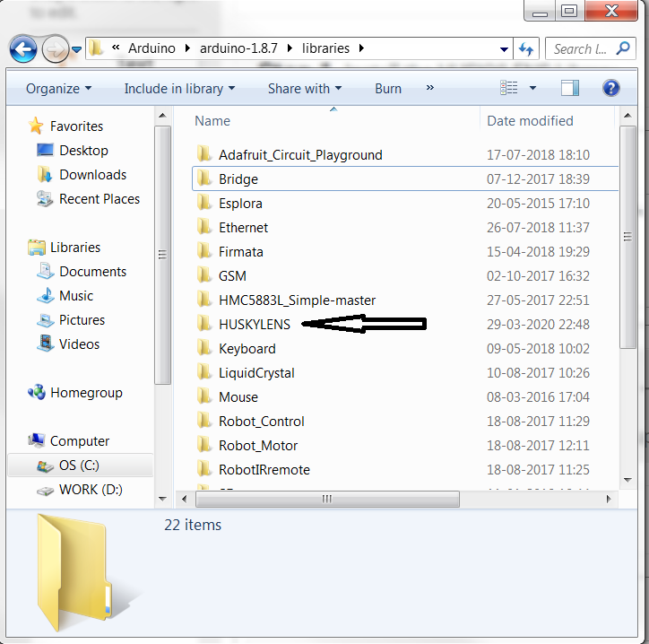Sort by Name column header

coord(212,121)
